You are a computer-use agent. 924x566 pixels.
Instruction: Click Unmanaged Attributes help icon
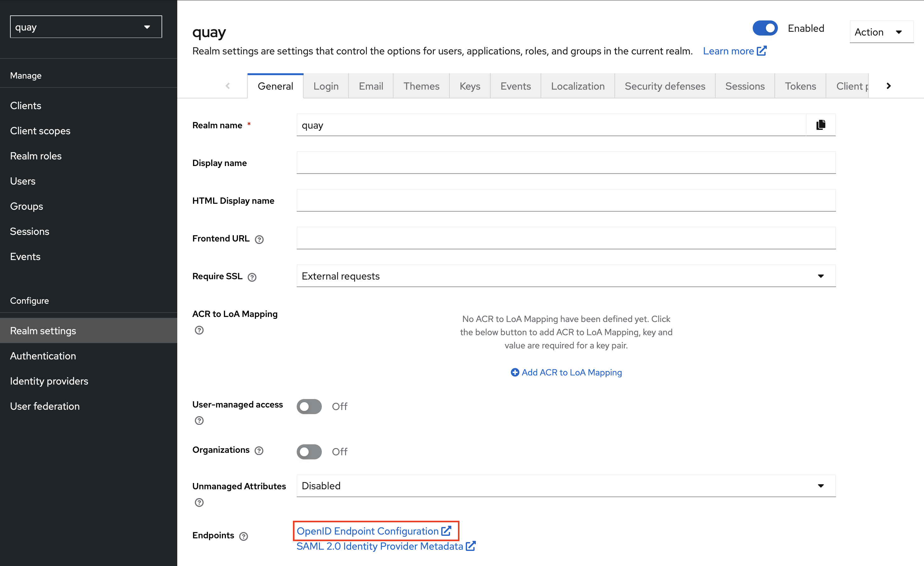tap(199, 502)
